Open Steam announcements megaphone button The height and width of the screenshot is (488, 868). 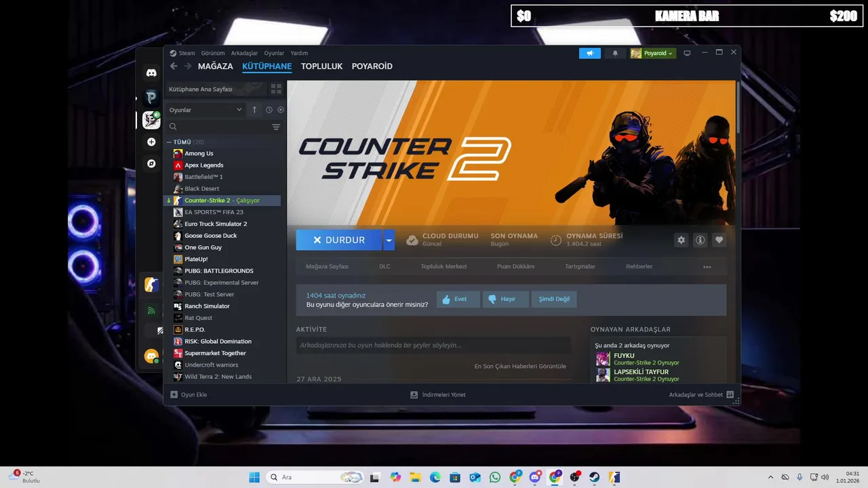[590, 53]
